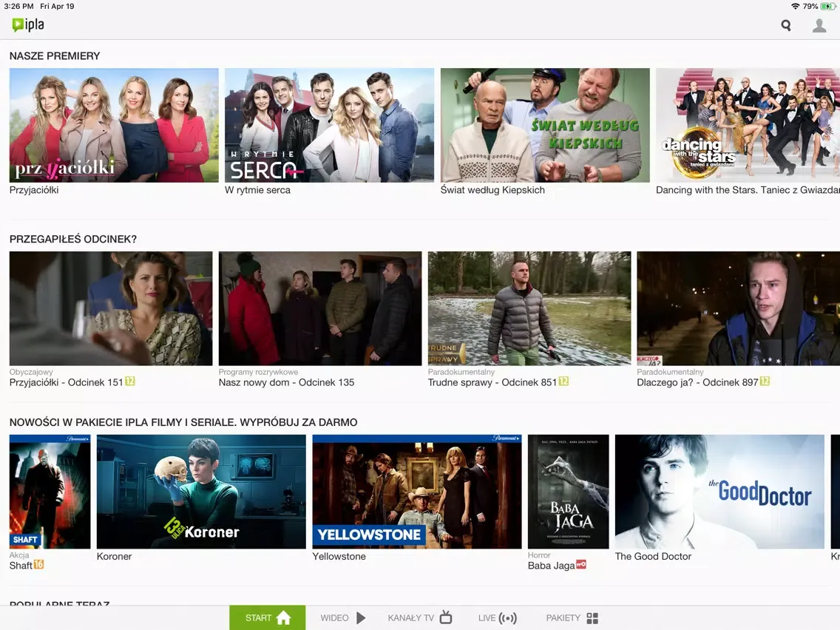Play Nasz nowy dom Odcinek 135 thumbnail

(x=320, y=308)
